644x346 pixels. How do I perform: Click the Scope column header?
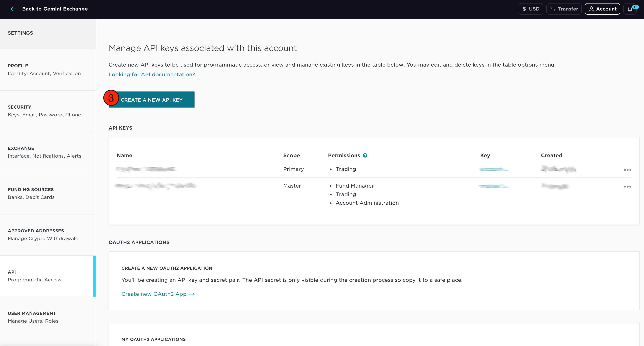click(x=291, y=155)
